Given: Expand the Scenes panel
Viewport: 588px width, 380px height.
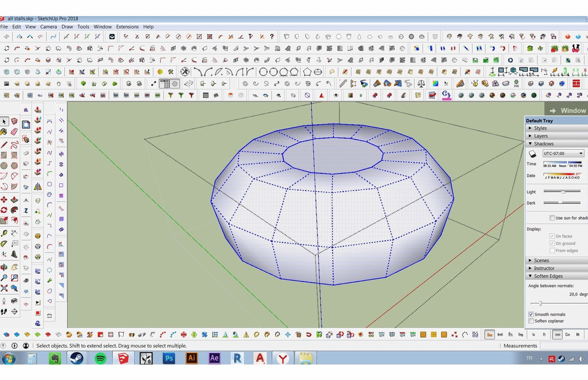Looking at the screenshot, I should pos(556,260).
